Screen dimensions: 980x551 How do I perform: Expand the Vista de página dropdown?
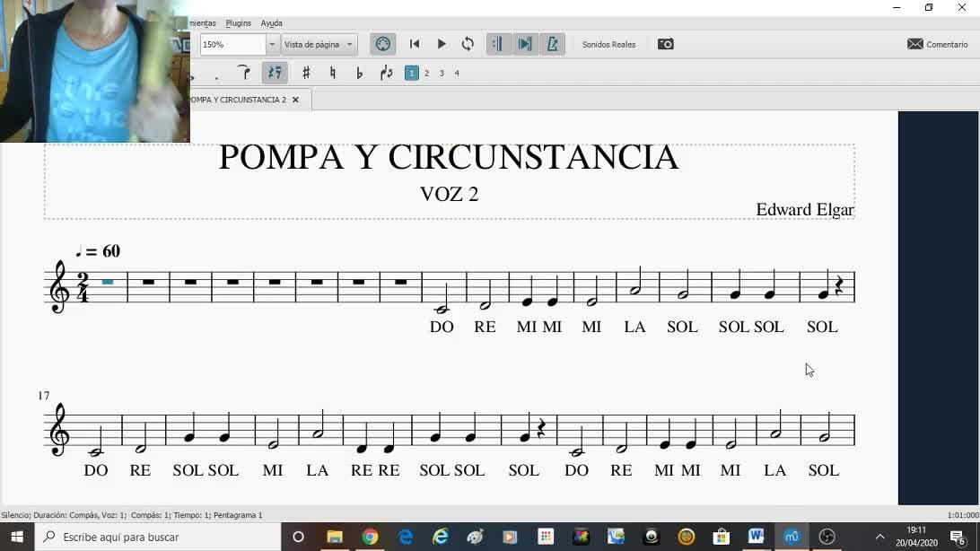coord(349,44)
